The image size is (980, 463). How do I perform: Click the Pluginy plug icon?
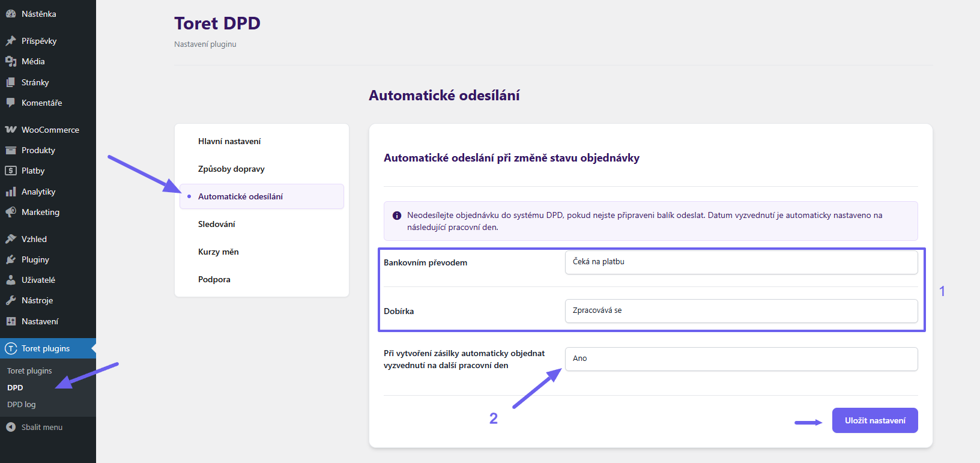coord(11,259)
